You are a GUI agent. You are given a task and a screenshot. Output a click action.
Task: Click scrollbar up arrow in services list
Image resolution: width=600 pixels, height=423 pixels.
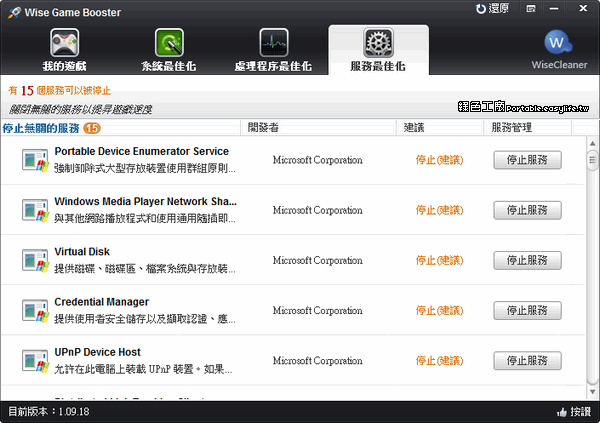click(x=592, y=144)
